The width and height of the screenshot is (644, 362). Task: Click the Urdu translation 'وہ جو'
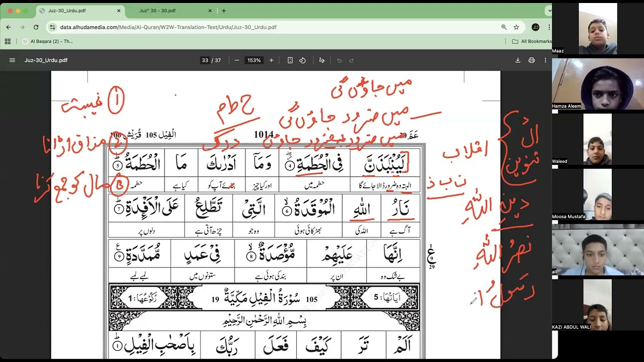click(x=253, y=231)
